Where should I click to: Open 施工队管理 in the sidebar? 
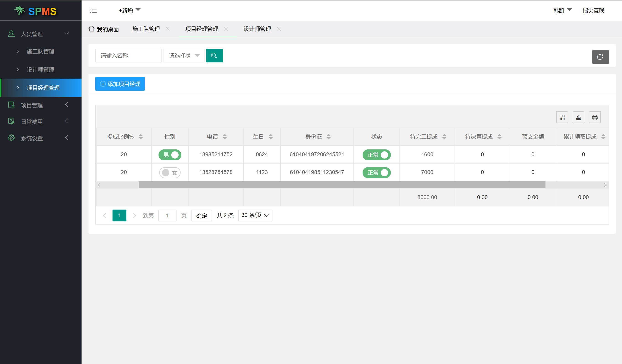click(41, 51)
